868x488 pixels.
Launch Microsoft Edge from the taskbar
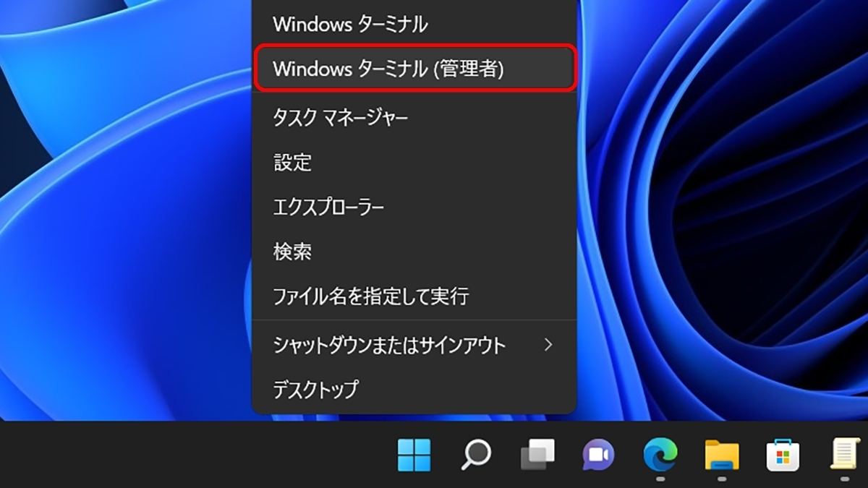(x=660, y=455)
